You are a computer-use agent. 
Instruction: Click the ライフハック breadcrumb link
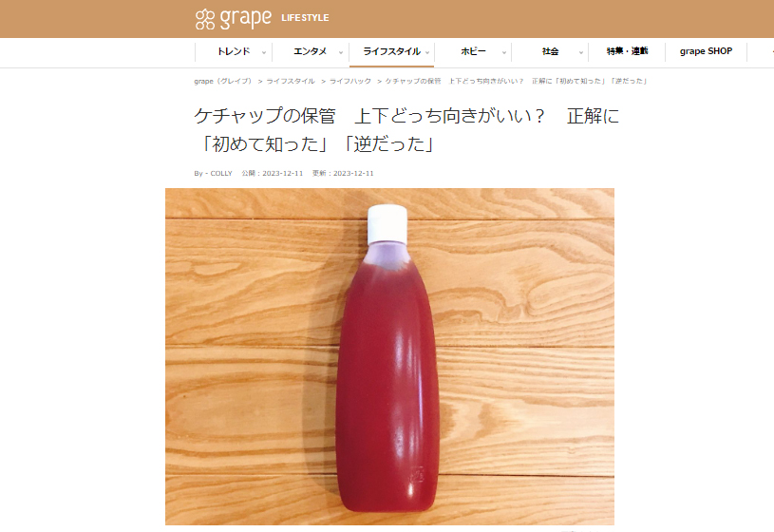click(350, 81)
